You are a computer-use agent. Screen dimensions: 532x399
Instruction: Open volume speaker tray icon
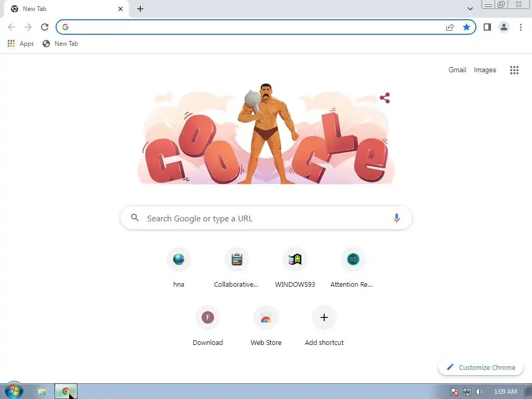479,392
